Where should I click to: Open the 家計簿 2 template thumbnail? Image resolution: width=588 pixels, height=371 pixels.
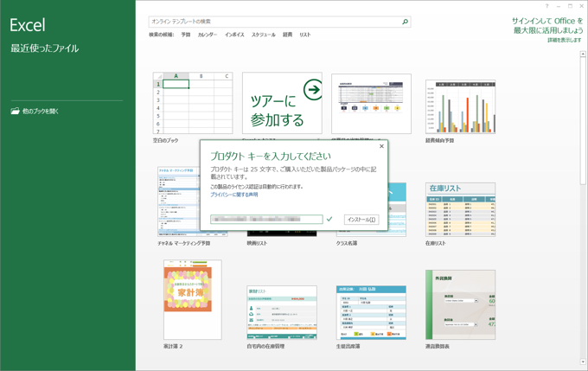click(192, 299)
